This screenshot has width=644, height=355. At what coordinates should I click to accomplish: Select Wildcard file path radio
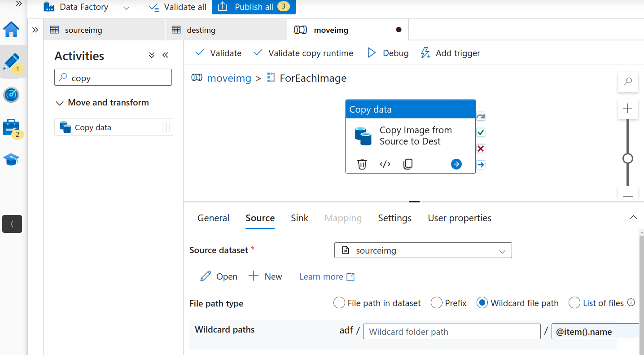[x=482, y=303]
